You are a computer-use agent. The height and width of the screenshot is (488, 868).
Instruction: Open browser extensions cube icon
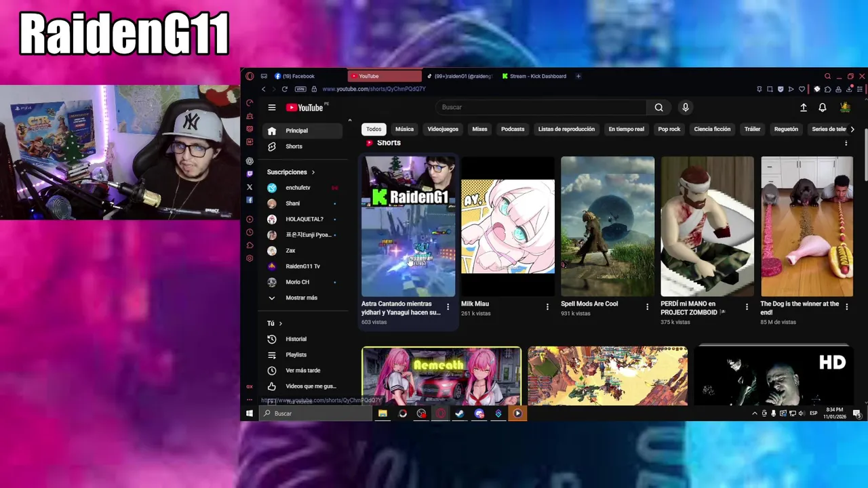pyautogui.click(x=828, y=89)
